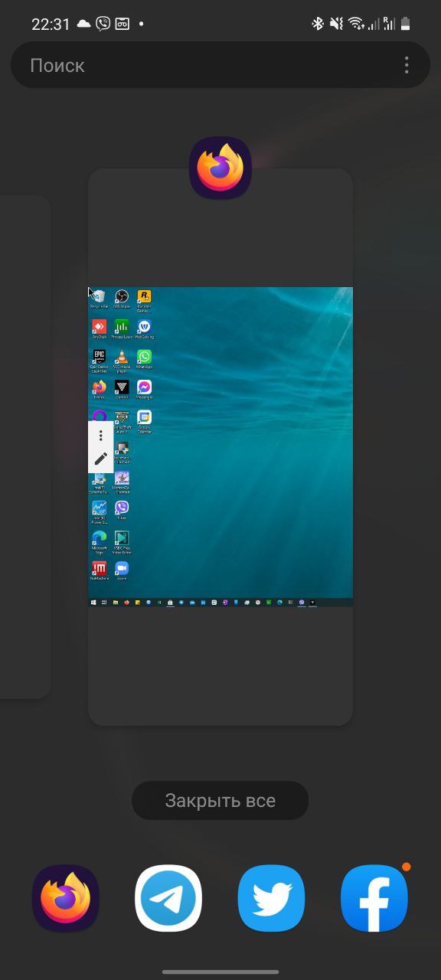Open the three-dot menu beside search

pyautogui.click(x=407, y=65)
